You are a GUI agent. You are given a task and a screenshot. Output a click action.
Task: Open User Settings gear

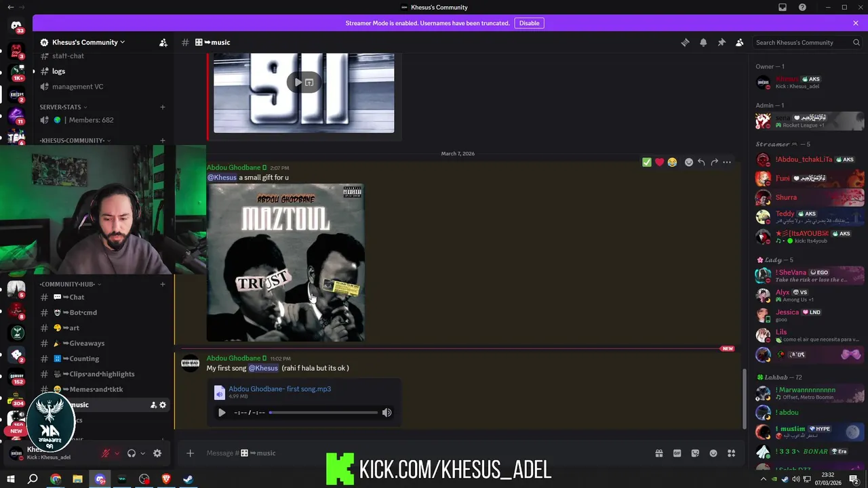click(157, 453)
